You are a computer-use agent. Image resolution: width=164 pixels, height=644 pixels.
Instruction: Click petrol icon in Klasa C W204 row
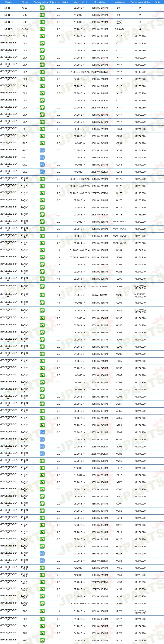42,250
